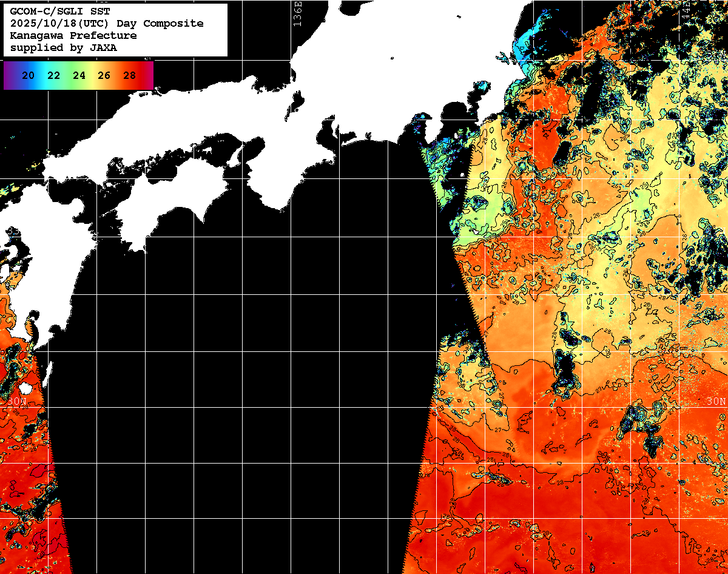Image resolution: width=728 pixels, height=574 pixels.
Task: Click the 30N latitude label at left edge
Action: click(16, 402)
